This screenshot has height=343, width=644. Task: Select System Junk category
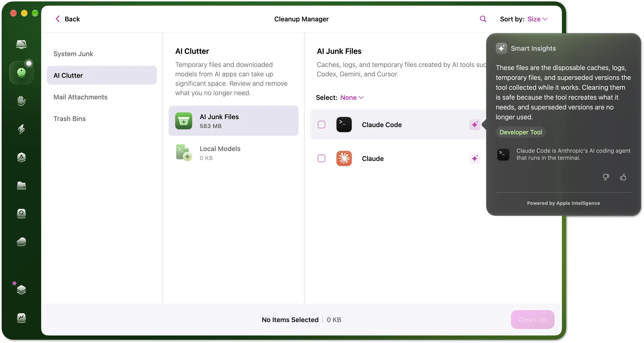(102, 54)
